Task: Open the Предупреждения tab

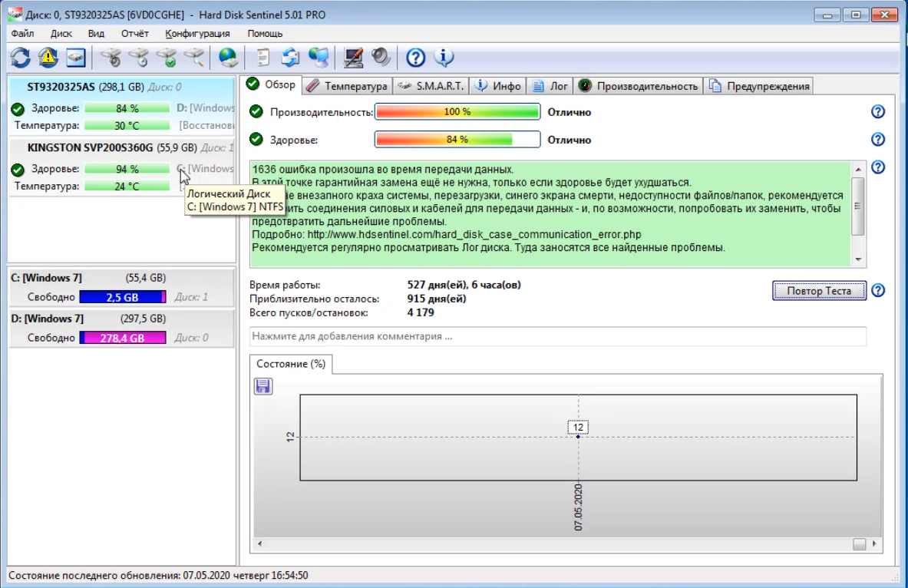Action: click(758, 86)
